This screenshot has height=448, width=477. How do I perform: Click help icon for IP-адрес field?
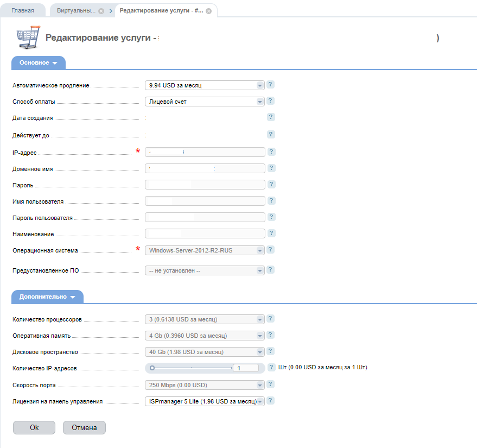271,152
